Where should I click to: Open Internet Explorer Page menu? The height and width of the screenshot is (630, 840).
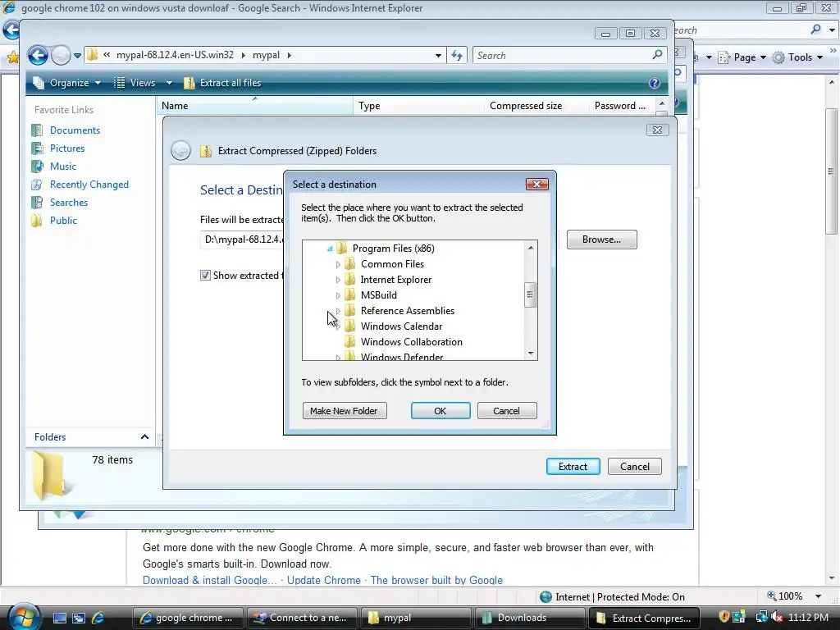pos(742,57)
